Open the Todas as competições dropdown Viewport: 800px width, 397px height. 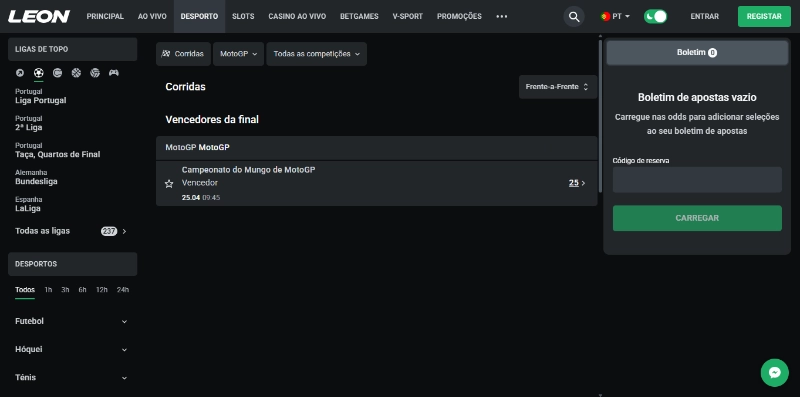coord(316,54)
